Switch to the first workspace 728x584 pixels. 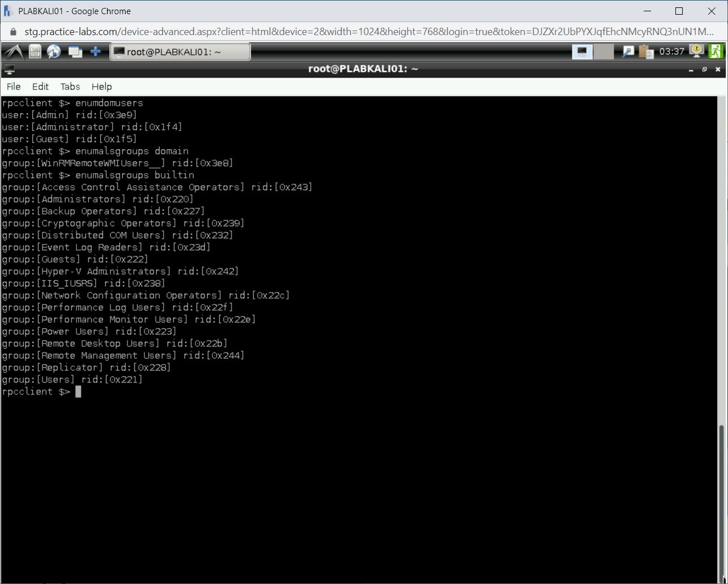click(582, 52)
